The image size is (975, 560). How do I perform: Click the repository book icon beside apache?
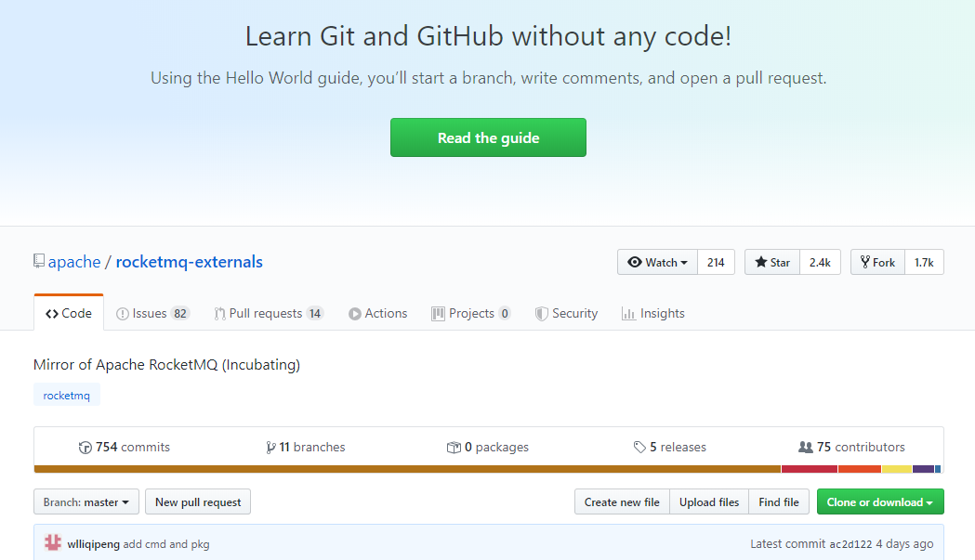point(38,261)
